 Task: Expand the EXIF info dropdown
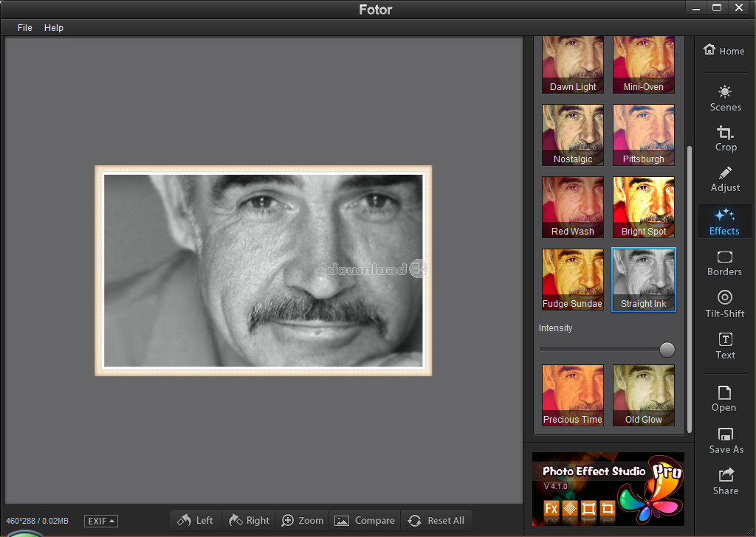point(101,521)
